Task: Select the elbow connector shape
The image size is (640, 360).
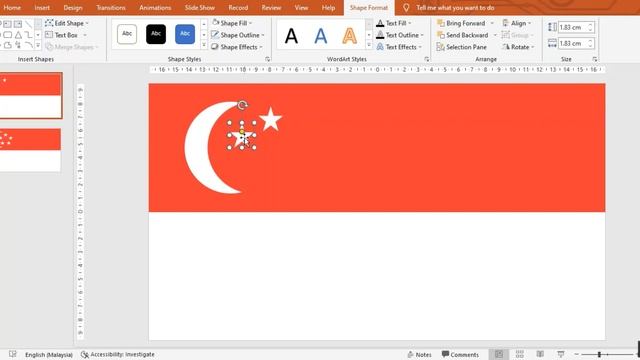Action: 28,35
